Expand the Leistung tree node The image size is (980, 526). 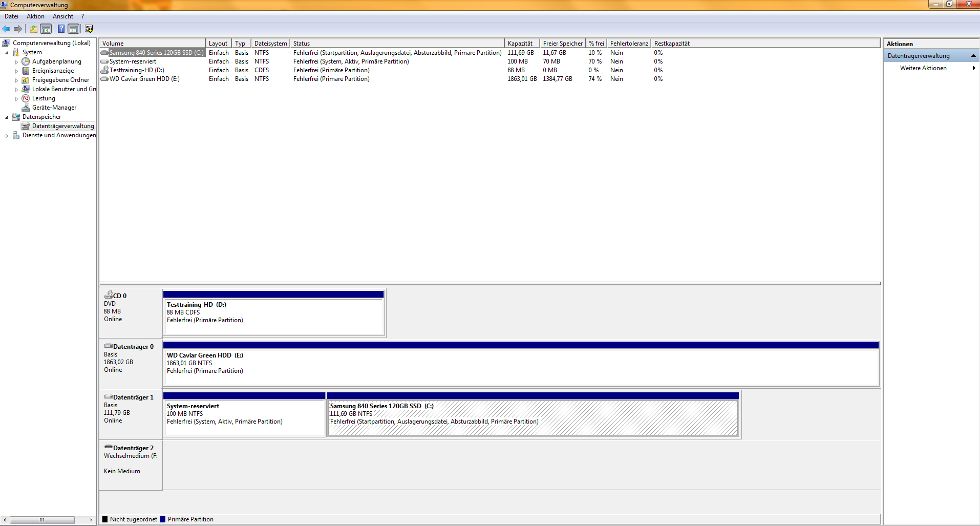(16, 99)
